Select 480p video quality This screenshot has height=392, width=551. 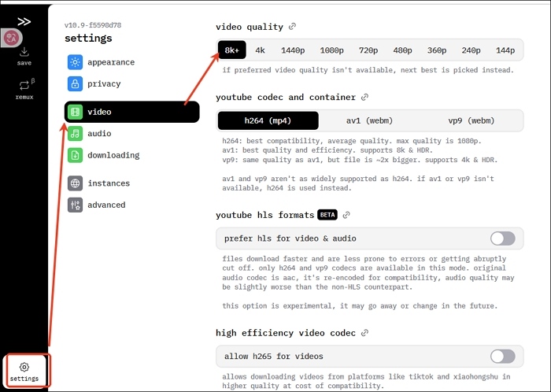click(x=402, y=50)
